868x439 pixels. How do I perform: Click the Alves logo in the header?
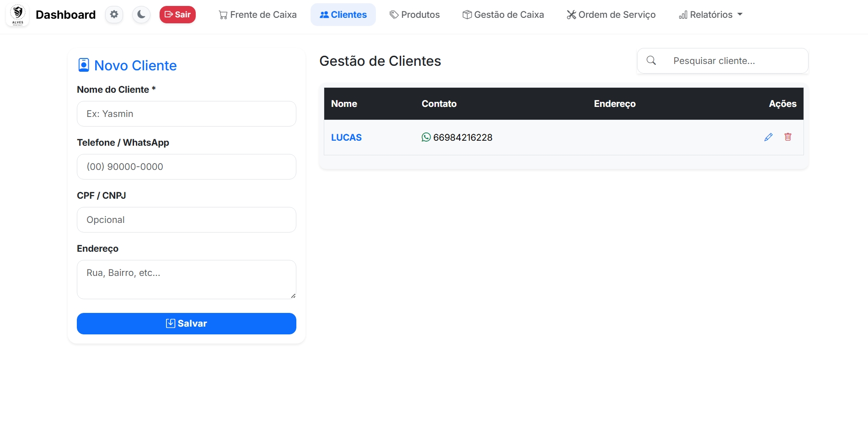coord(17,15)
